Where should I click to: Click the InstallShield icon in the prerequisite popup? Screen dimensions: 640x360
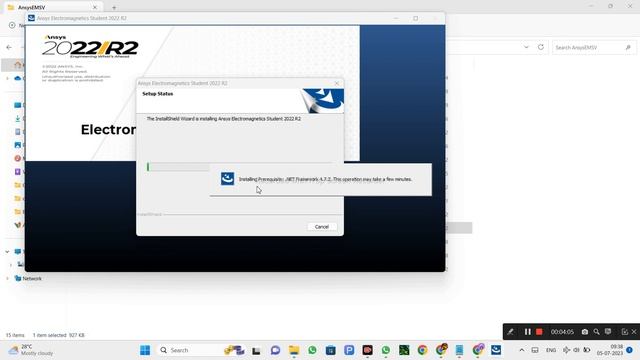227,179
